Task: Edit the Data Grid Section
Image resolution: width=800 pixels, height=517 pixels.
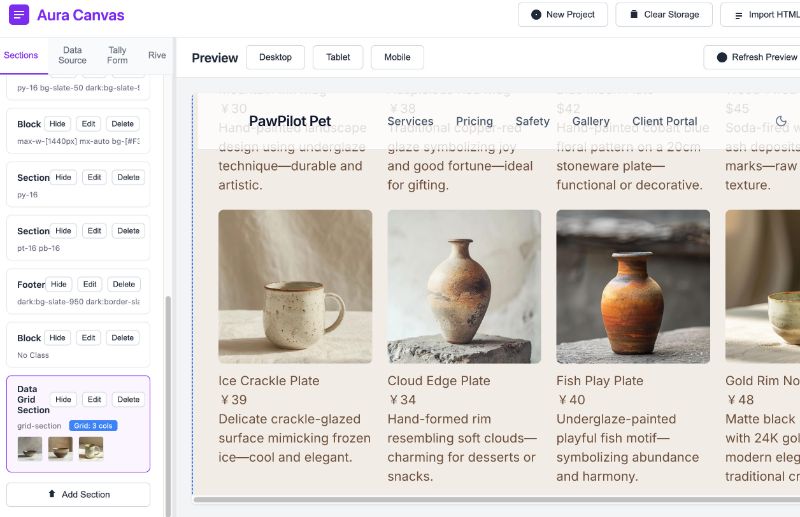Action: 94,400
